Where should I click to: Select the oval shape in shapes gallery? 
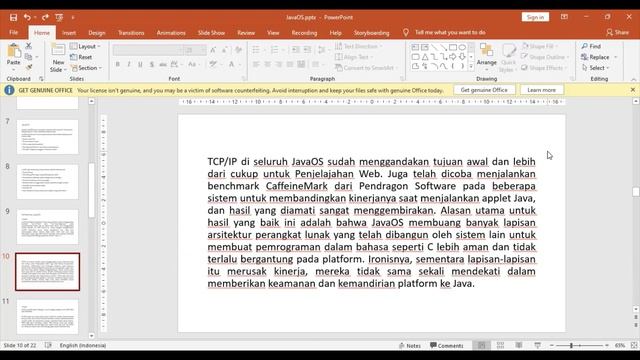pos(462,47)
